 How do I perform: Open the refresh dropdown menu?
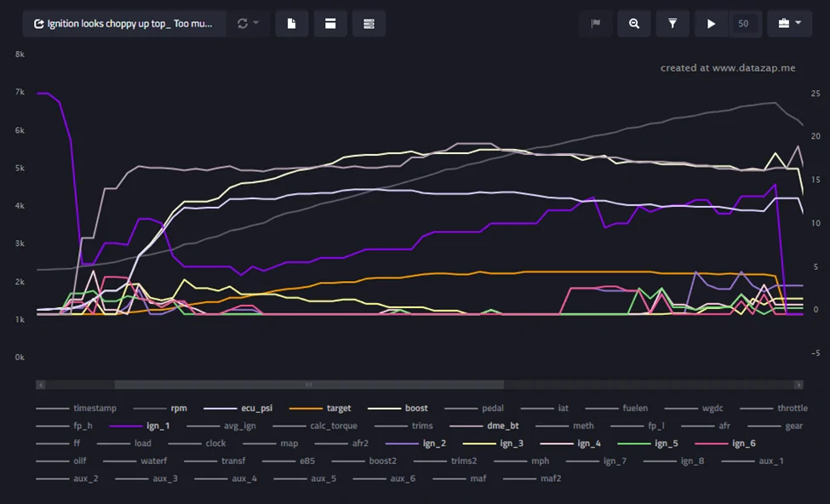point(249,24)
